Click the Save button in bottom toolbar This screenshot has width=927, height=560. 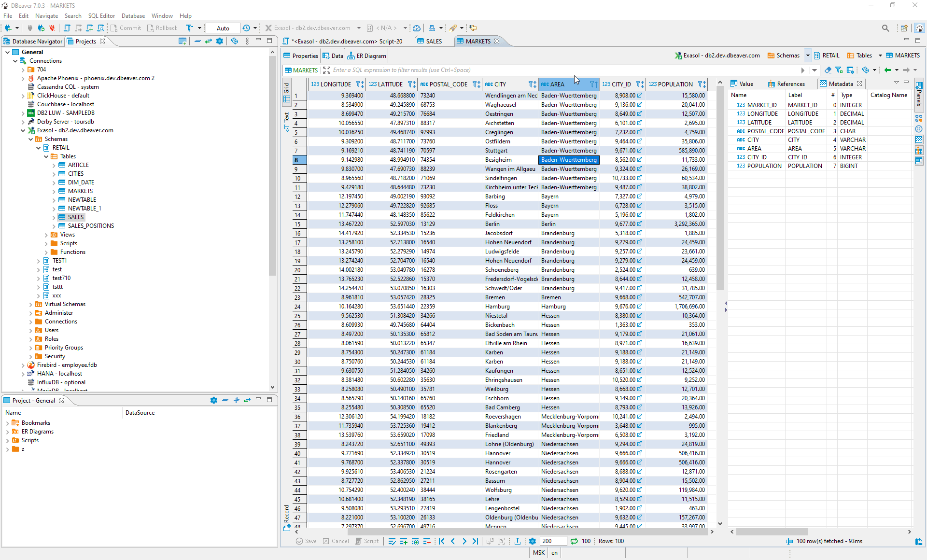pyautogui.click(x=306, y=541)
